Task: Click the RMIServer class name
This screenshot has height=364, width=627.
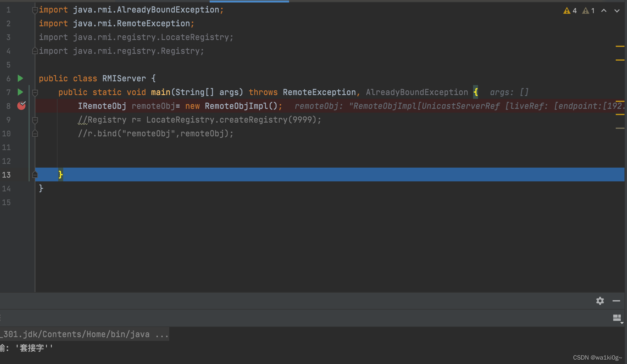Action: point(124,78)
